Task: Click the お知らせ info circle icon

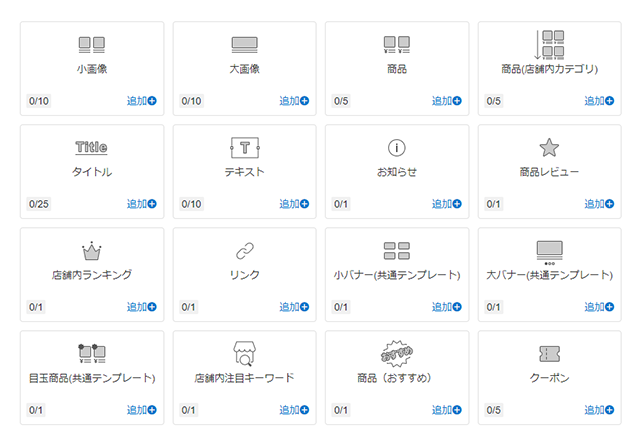Action: (397, 148)
